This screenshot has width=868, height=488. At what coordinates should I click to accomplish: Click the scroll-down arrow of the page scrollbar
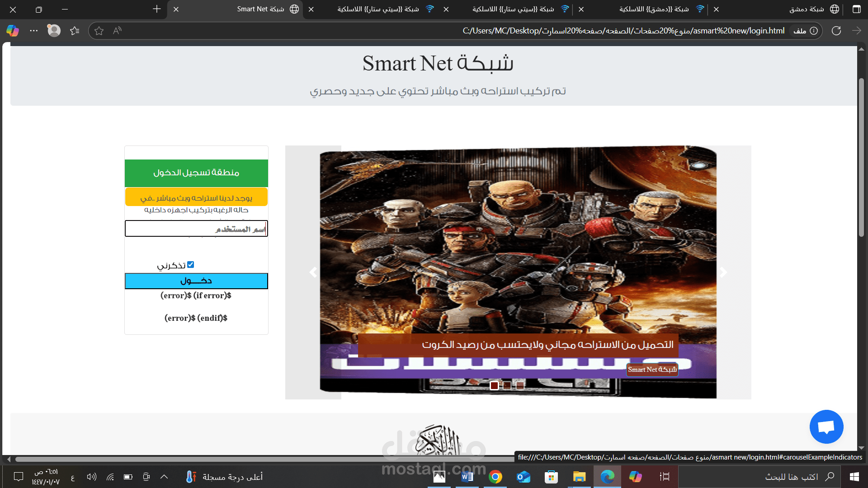(x=861, y=448)
